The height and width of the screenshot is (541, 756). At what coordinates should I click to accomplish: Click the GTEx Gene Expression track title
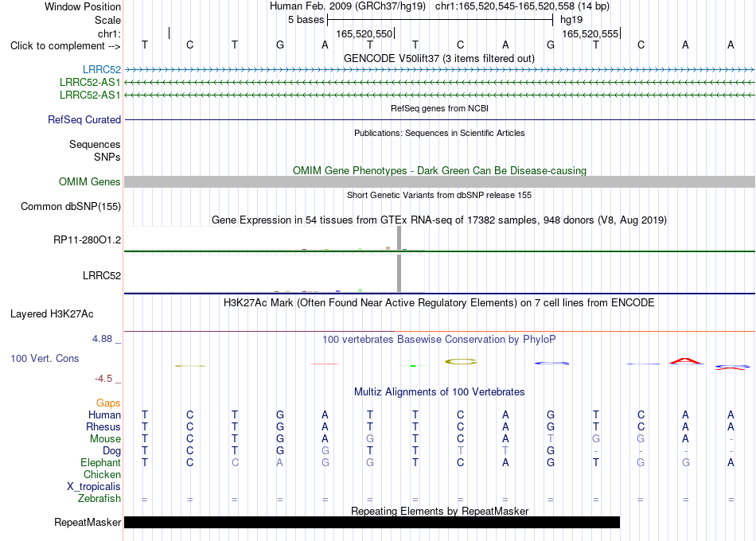(x=439, y=220)
